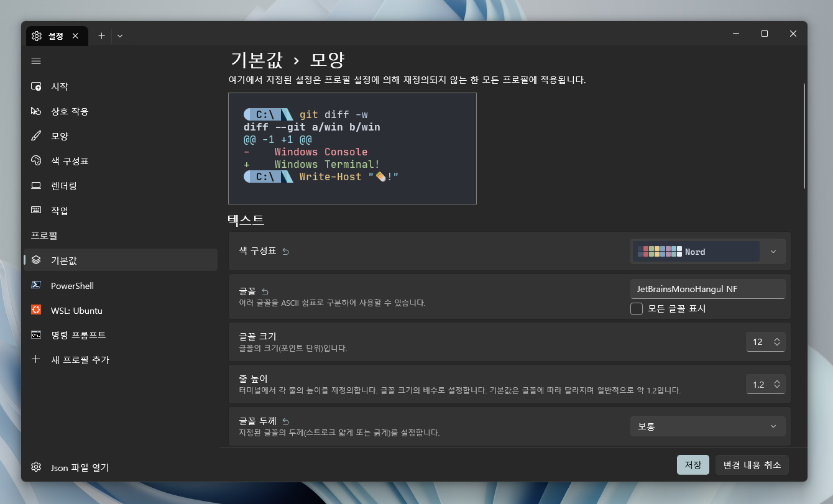Open Json 파일 열기

pyautogui.click(x=121, y=467)
